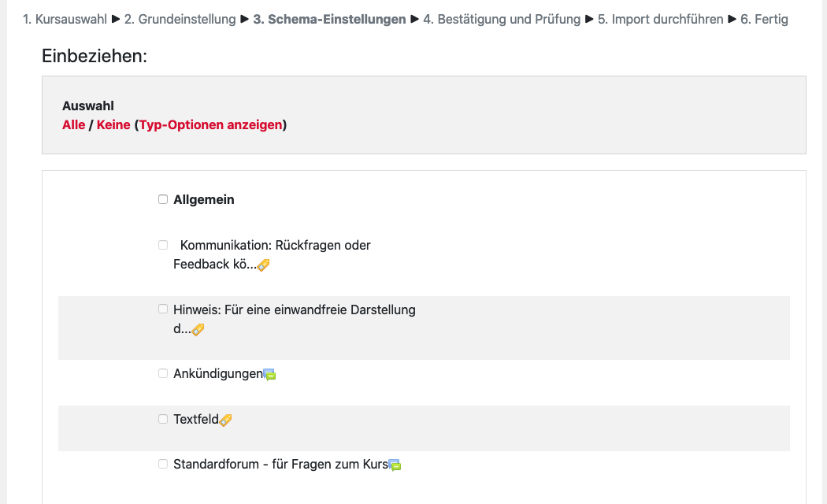Deselect everything via Keine link
Screen dimensions: 827x504
(x=113, y=124)
